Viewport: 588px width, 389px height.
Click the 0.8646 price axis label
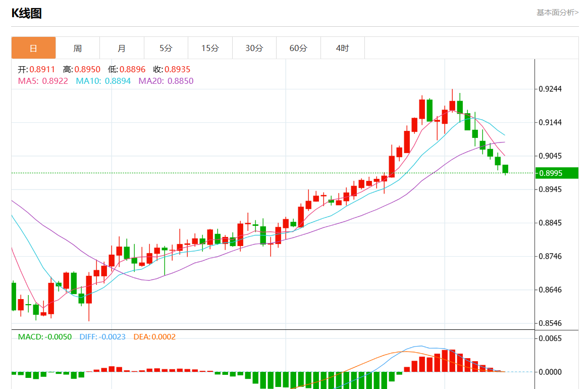[551, 289]
